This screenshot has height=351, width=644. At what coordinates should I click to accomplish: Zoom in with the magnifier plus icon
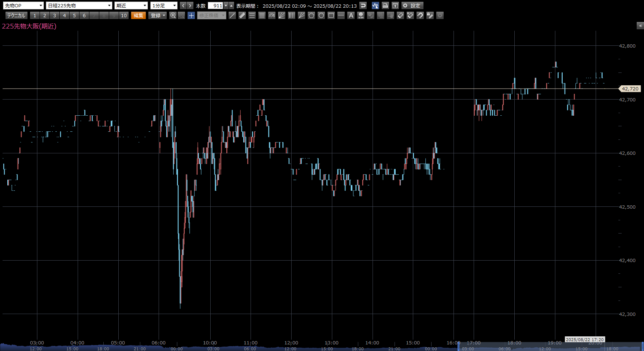coord(173,15)
